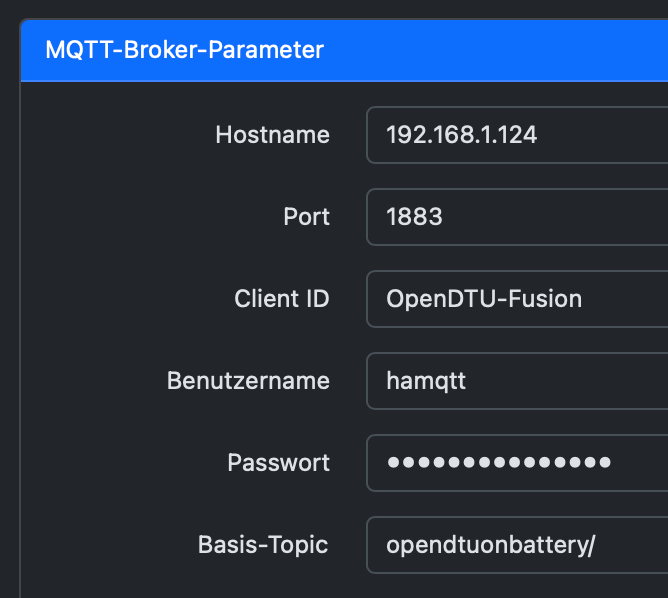Image resolution: width=668 pixels, height=598 pixels.
Task: Click the opendtuonbattery/ topic text
Action: pyautogui.click(x=490, y=545)
